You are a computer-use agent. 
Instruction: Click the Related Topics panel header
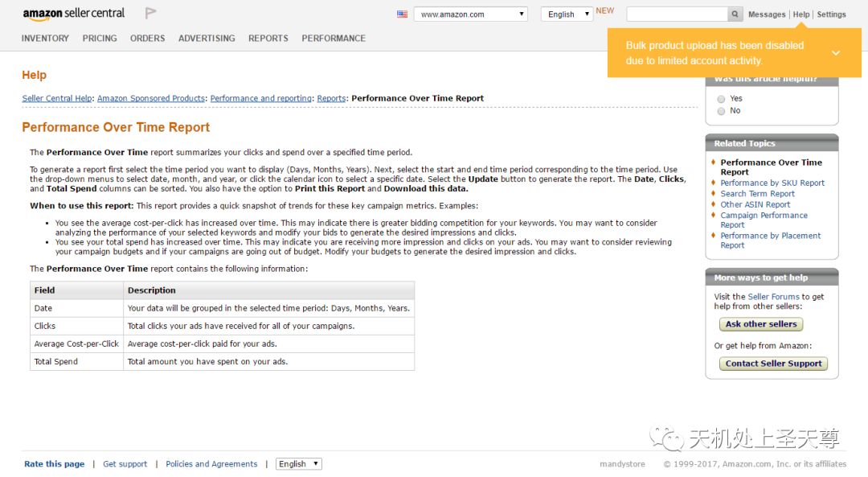(x=772, y=143)
